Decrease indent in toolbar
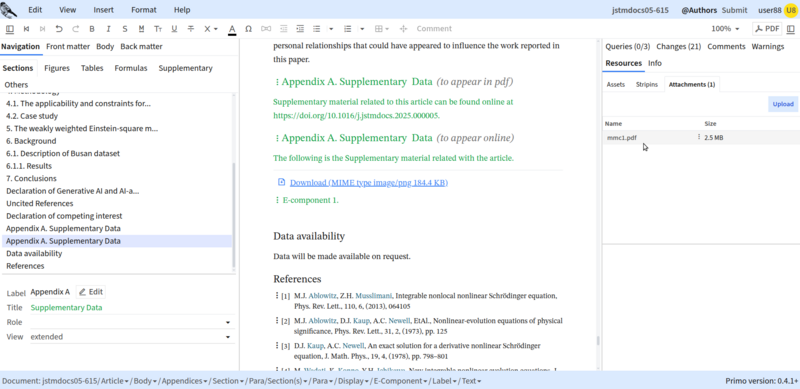The height and width of the screenshot is (389, 800). [x=283, y=29]
